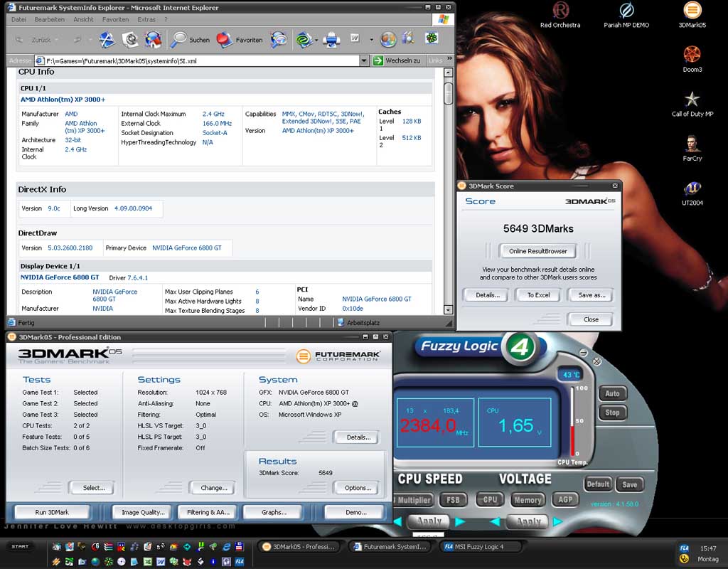Click the Suchen search icon in Internet Explorer
728x569 pixels.
click(190, 40)
